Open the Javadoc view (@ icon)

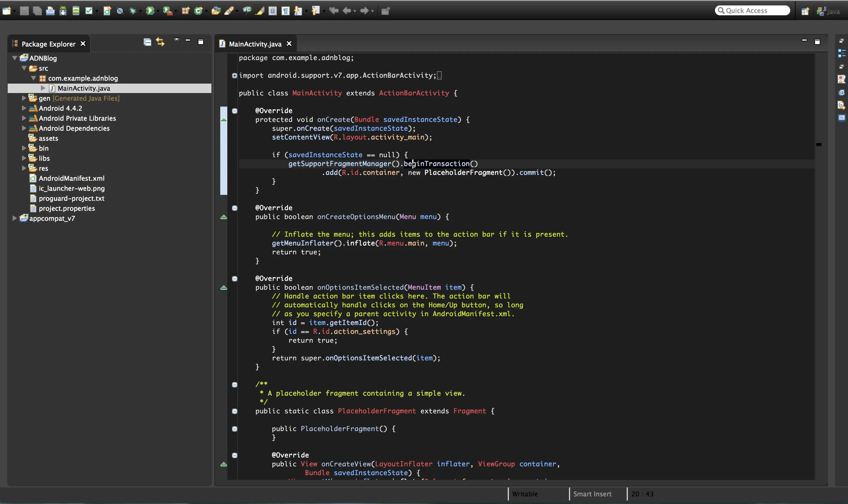pos(841,92)
